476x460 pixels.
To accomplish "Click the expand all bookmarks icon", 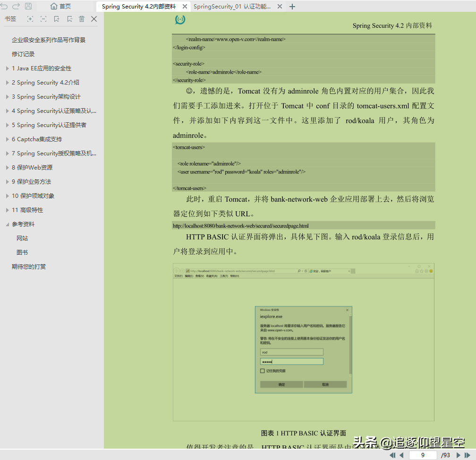I will tap(30, 19).
